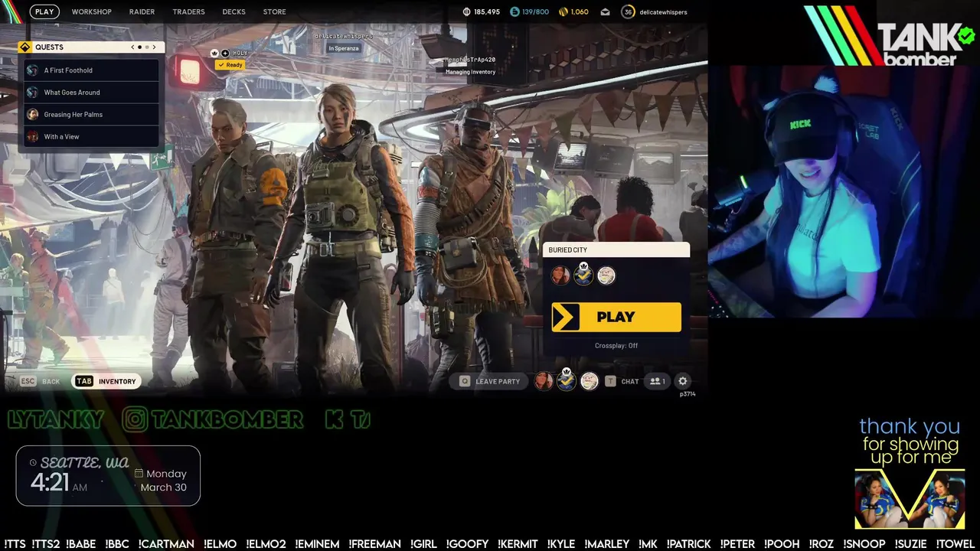Open the delicatewhispers profile name
Viewport: 980px width, 551px height.
(663, 12)
